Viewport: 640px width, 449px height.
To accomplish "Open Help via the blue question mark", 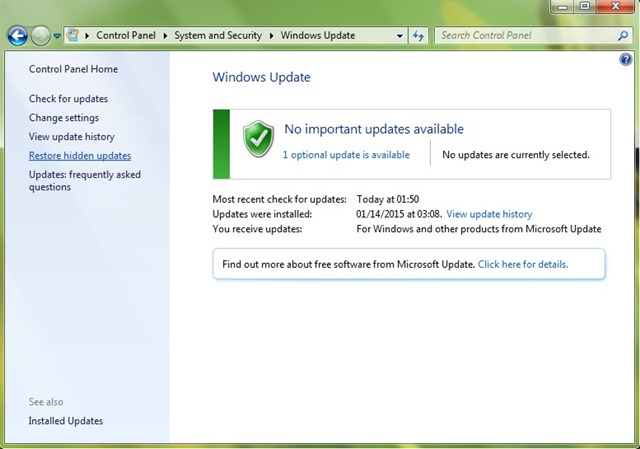I will (625, 60).
